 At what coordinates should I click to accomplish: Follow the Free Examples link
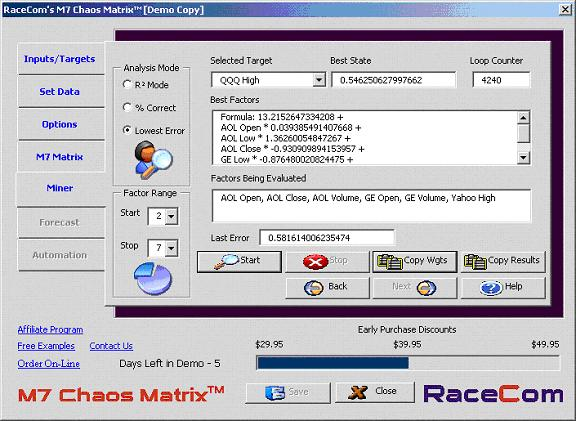(46, 346)
